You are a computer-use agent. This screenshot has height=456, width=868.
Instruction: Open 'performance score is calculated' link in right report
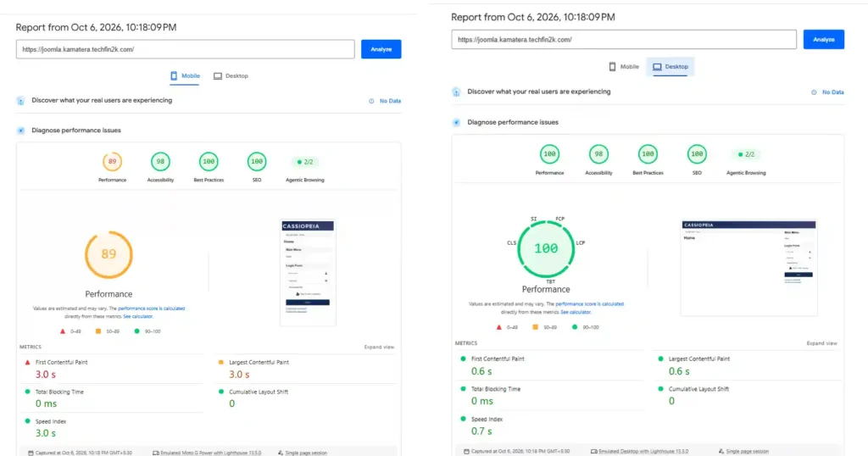click(x=590, y=303)
